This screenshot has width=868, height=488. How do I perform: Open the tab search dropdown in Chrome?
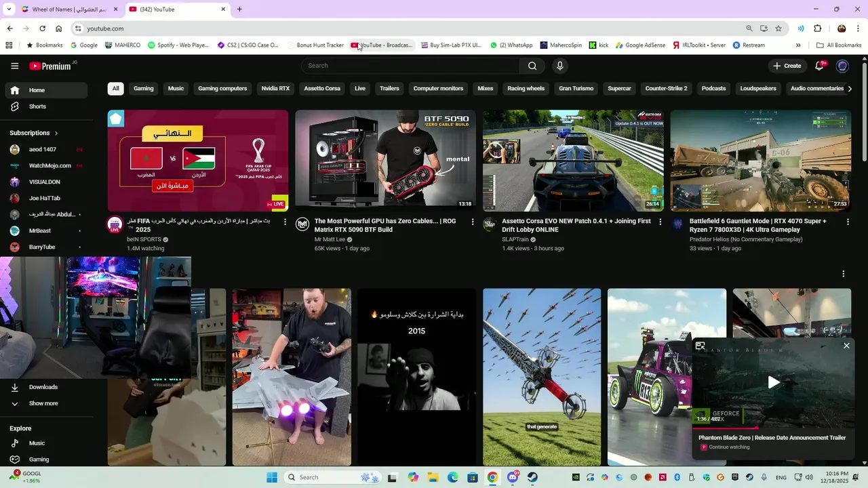[8, 9]
